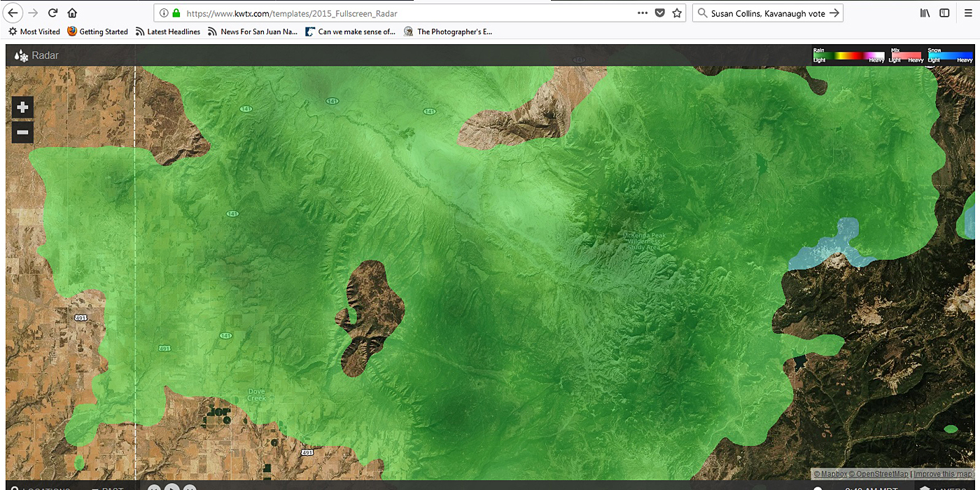Click the search box with Susan Collins
This screenshot has width=980, height=490.
coord(766,13)
